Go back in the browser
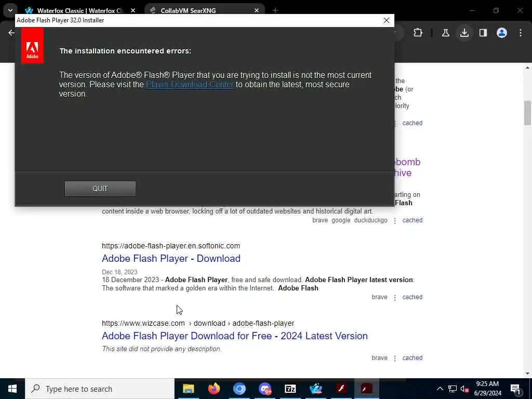Viewport: 532px width, 399px height. click(x=11, y=33)
